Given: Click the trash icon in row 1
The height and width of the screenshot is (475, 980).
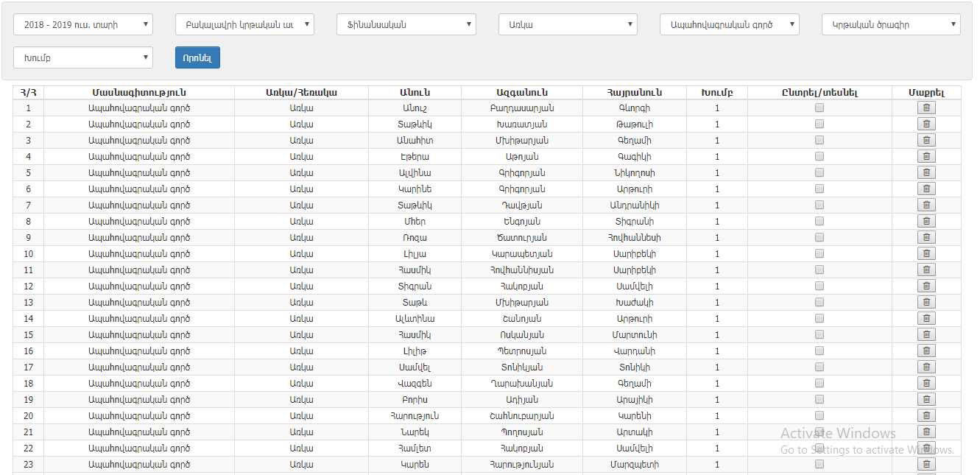Looking at the screenshot, I should (926, 108).
